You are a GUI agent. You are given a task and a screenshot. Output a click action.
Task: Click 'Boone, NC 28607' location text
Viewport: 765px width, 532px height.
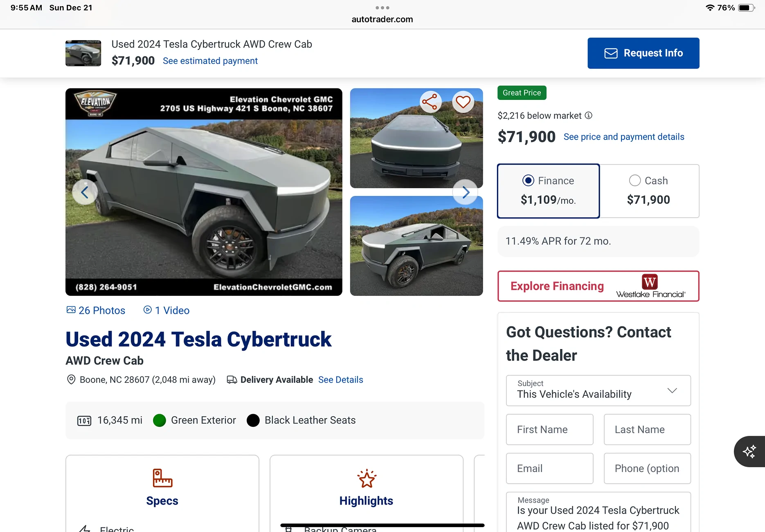pos(115,380)
